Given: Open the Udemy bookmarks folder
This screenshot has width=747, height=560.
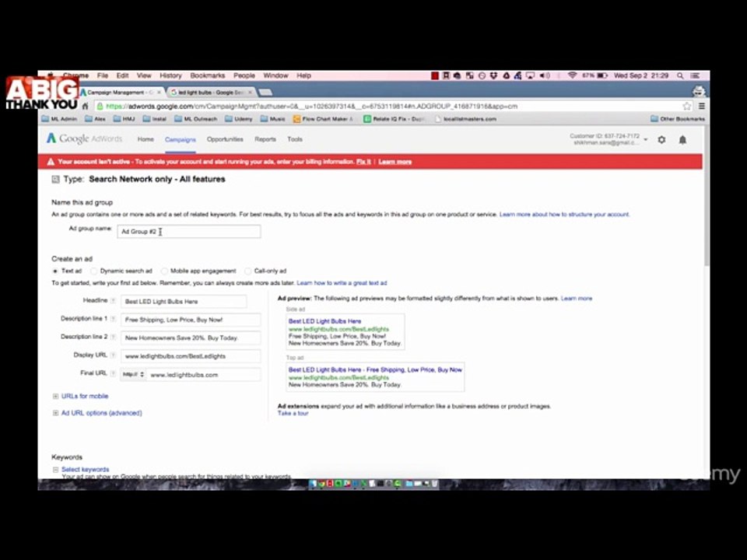Looking at the screenshot, I should click(239, 119).
